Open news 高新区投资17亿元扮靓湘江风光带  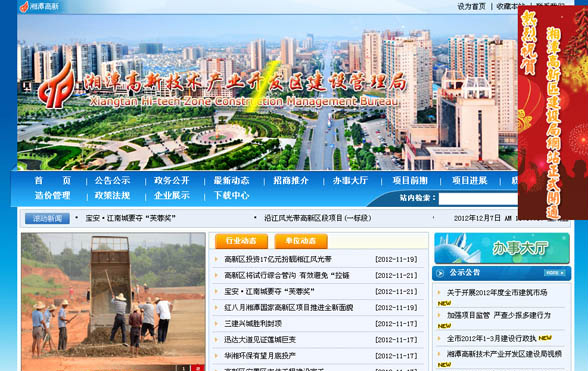pos(278,259)
